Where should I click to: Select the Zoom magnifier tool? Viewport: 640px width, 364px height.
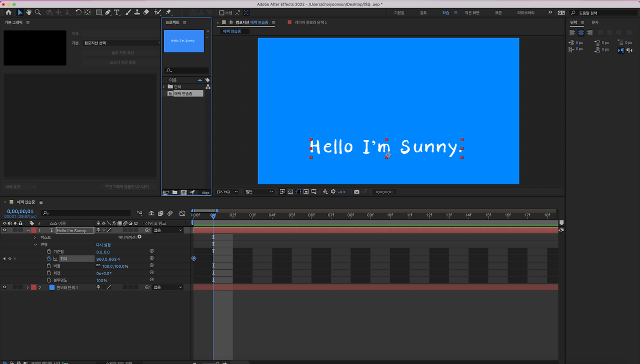(x=37, y=12)
